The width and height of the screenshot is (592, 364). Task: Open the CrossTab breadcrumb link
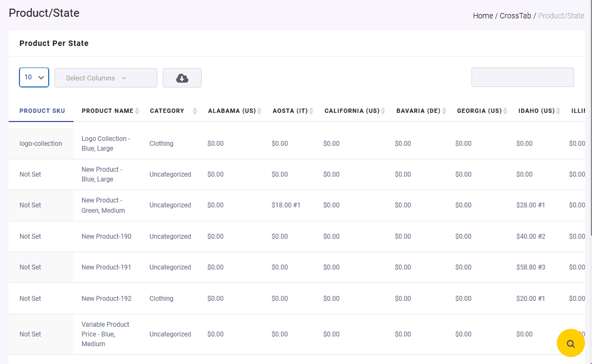coord(515,16)
